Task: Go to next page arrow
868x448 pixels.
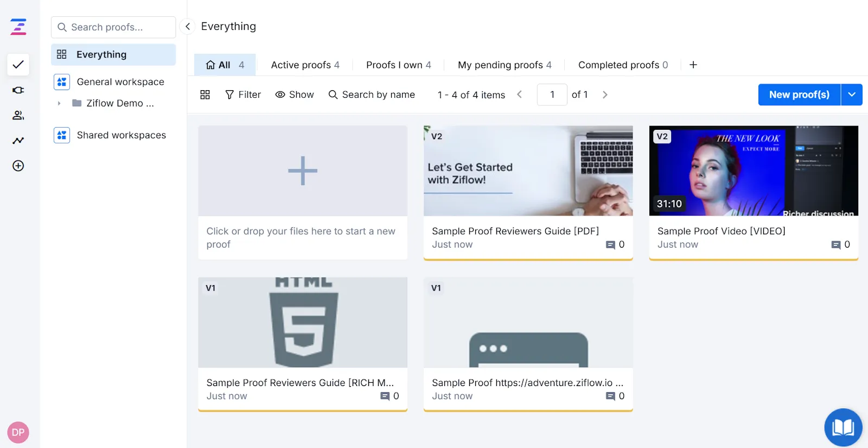Action: point(605,94)
